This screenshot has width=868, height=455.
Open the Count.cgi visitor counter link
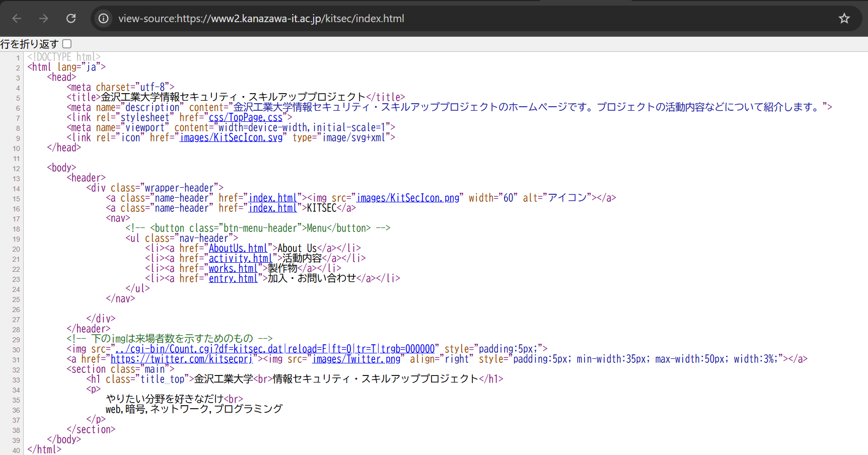click(275, 349)
